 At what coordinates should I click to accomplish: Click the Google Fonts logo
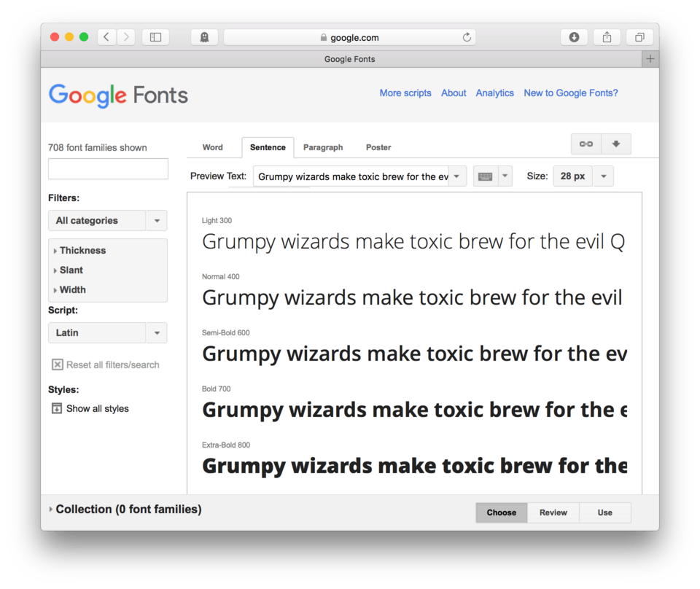click(x=118, y=95)
